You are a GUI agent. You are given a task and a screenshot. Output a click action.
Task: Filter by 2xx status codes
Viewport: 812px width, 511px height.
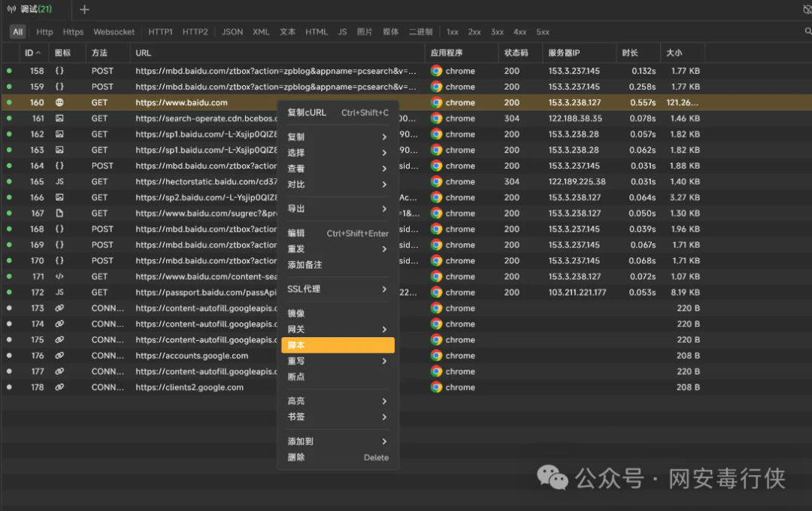[x=474, y=32]
